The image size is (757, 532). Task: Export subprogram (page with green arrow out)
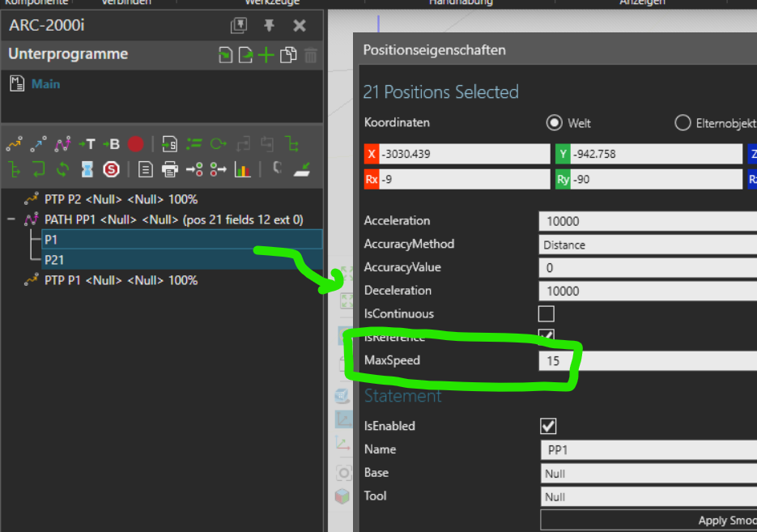246,55
